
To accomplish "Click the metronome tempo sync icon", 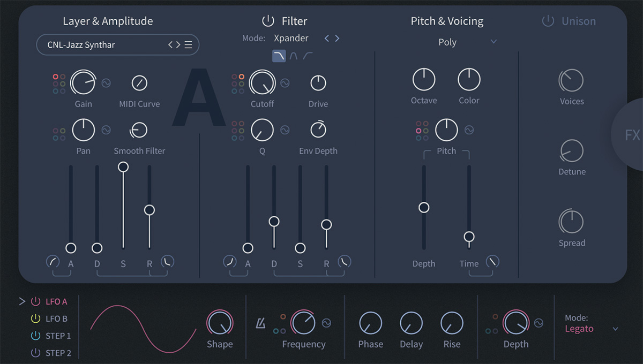I will click(260, 323).
